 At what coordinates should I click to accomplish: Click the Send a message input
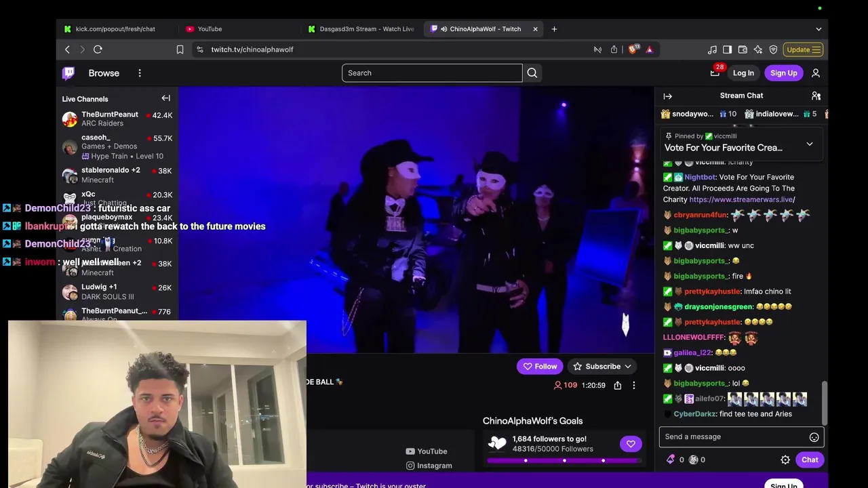735,437
